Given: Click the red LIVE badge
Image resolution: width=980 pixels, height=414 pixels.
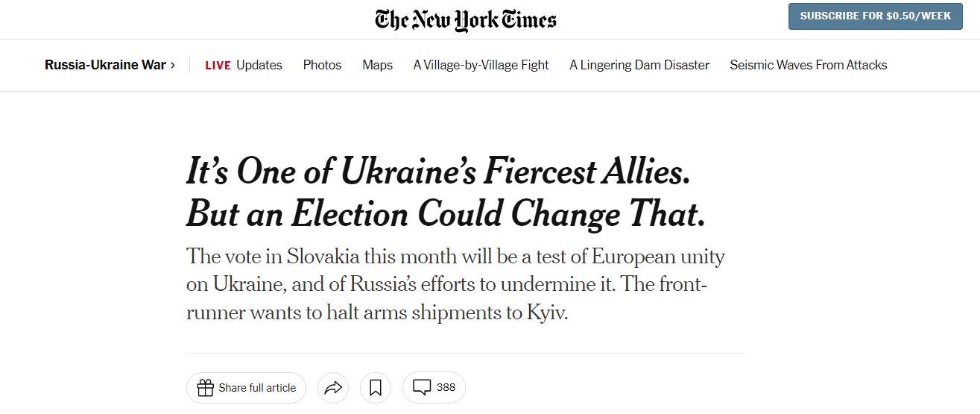Looking at the screenshot, I should tap(218, 66).
